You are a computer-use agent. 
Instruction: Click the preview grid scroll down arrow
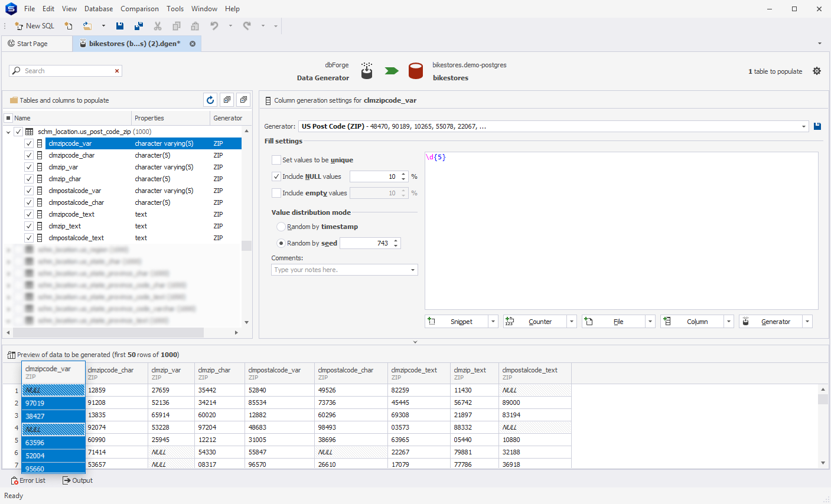pos(823,463)
